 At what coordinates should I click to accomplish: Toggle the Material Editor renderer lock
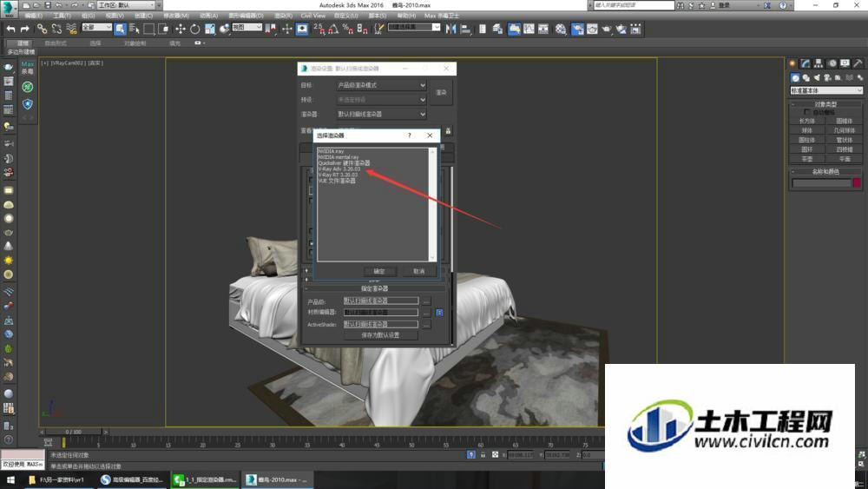click(439, 313)
